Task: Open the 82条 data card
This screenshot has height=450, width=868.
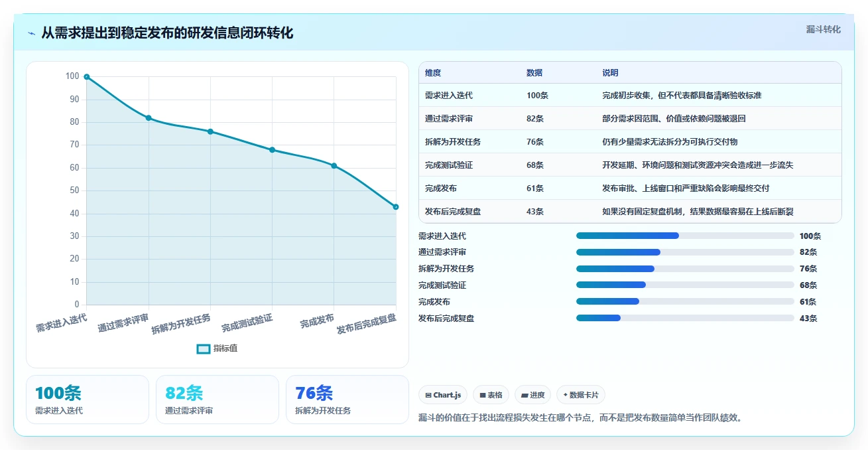Action: pyautogui.click(x=217, y=400)
